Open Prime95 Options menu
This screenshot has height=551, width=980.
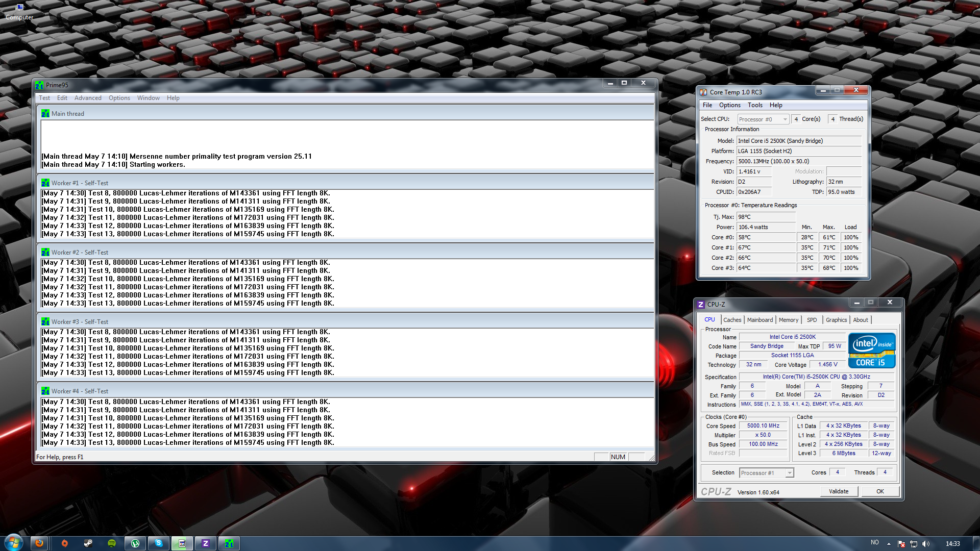[x=119, y=98]
